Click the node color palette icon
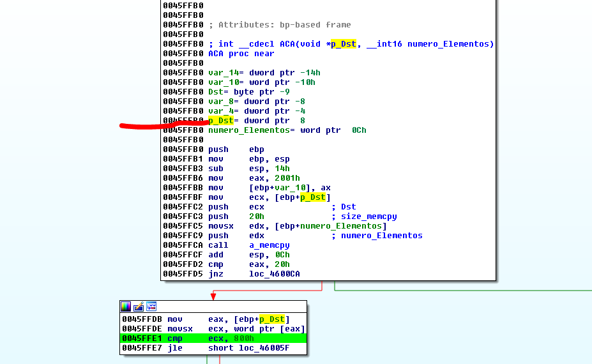The image size is (592, 364). click(126, 307)
